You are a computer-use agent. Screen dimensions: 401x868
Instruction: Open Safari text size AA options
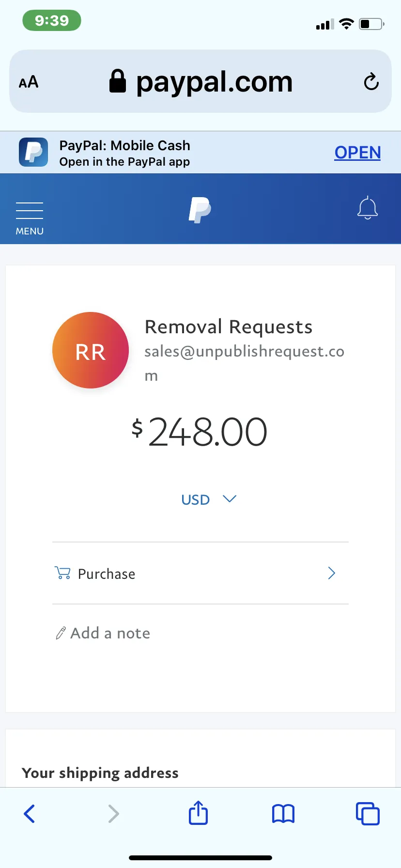pos(29,82)
